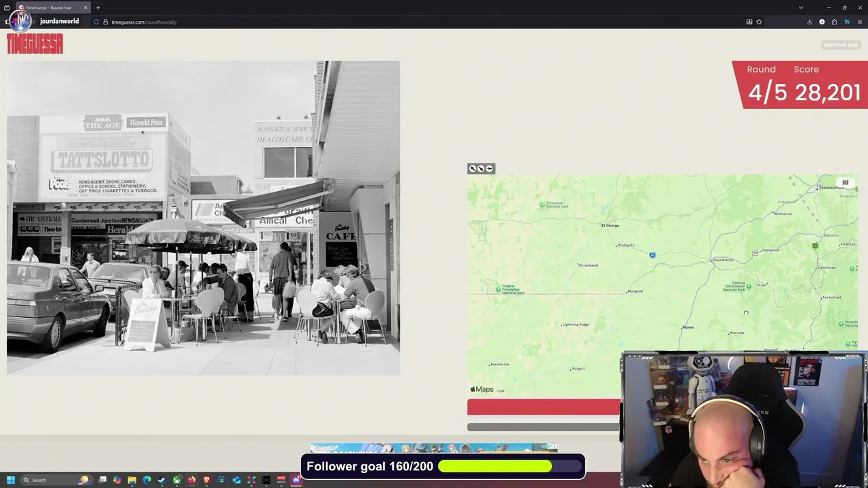
Task: Open Brave browser from taskbar
Action: point(206,480)
